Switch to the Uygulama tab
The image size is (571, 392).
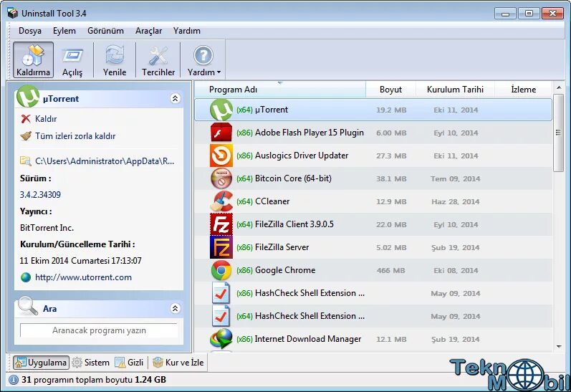pos(41,363)
